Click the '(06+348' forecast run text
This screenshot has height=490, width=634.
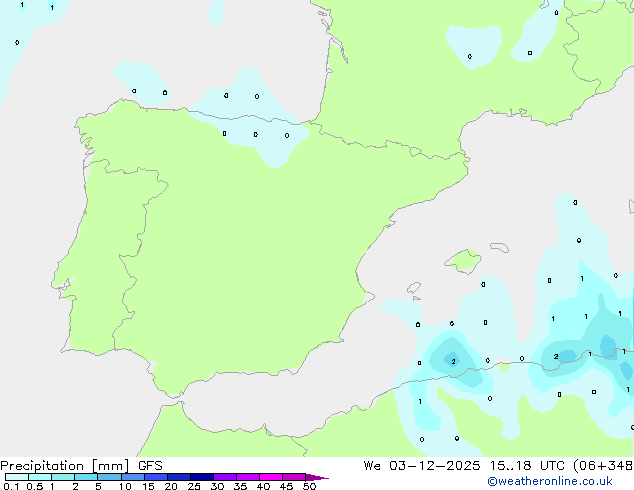tap(603, 466)
